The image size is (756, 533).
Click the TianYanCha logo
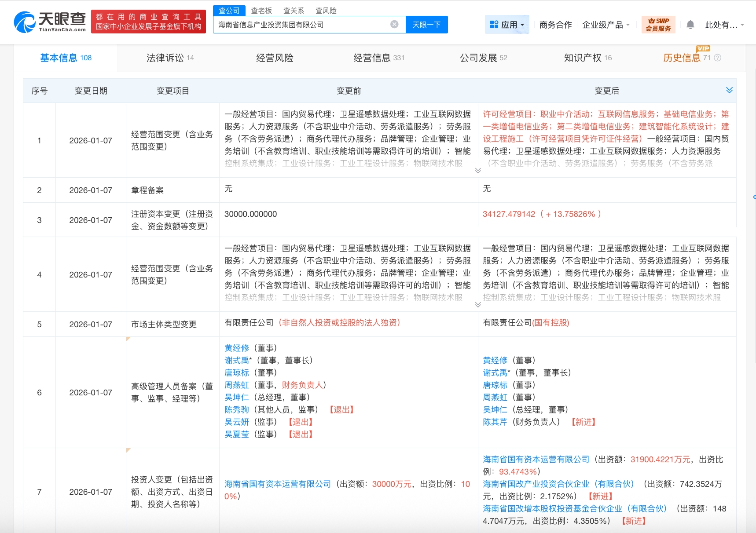coord(50,22)
